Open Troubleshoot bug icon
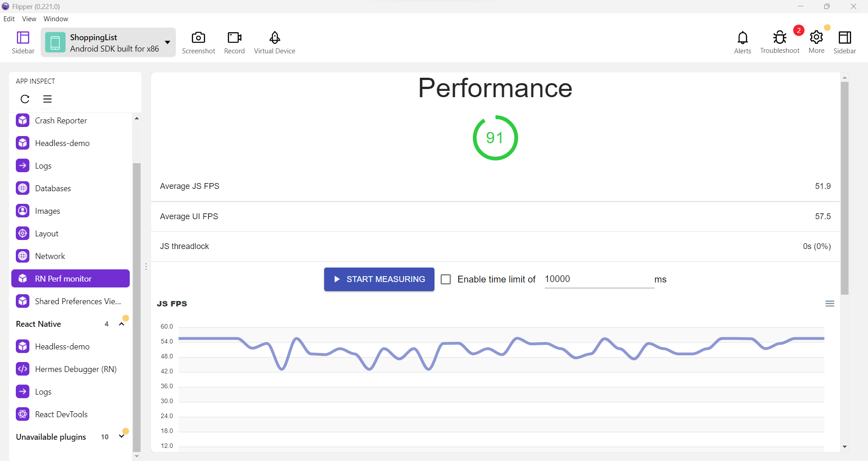The height and width of the screenshot is (461, 868). (x=779, y=38)
